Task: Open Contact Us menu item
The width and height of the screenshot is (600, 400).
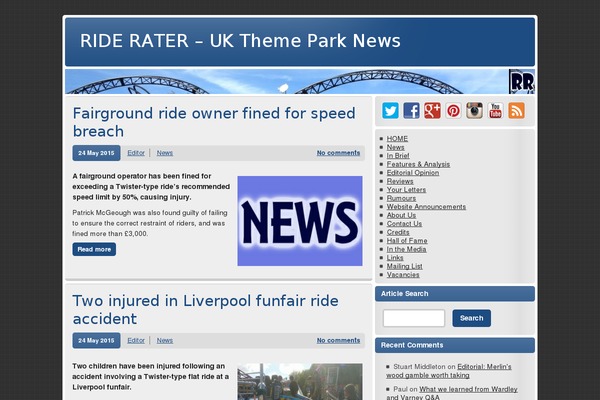Action: coord(404,224)
